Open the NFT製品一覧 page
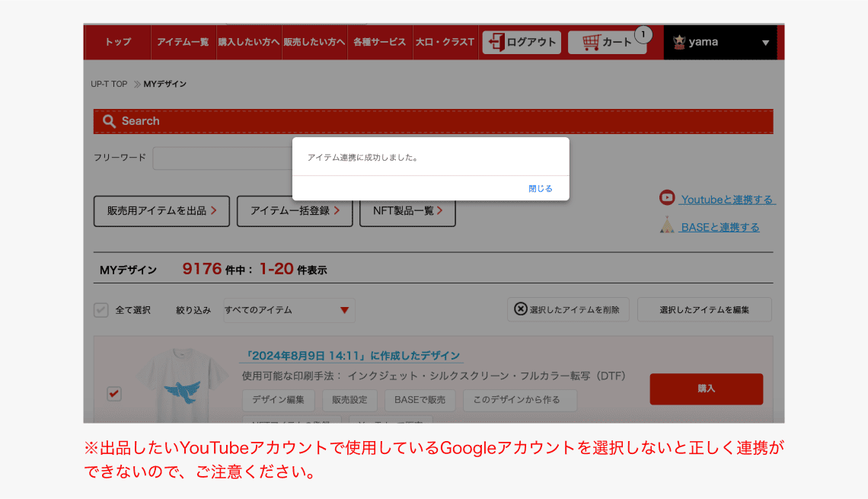The height and width of the screenshot is (499, 868). [407, 211]
